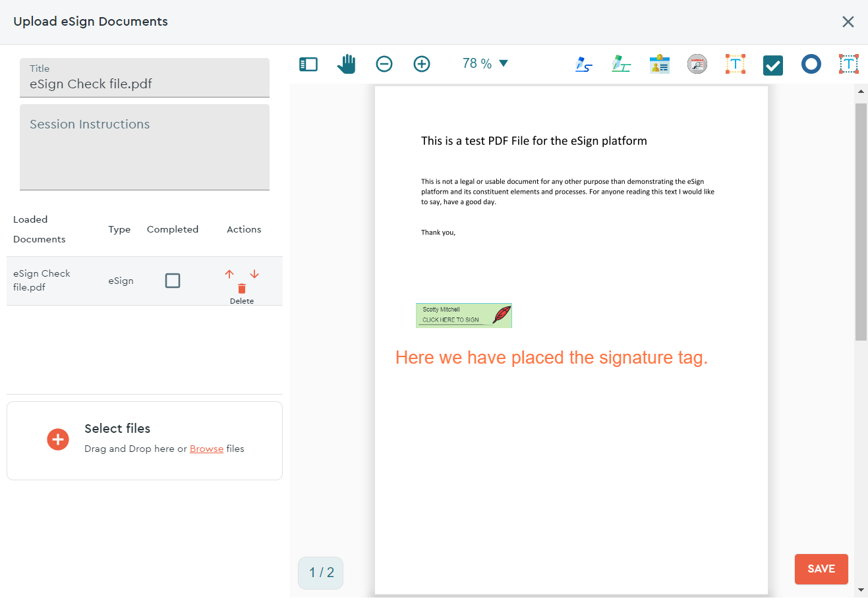Screen dimensions: 868x614
Task: Click the eSign Check file.pdf document name
Action: [x=42, y=281]
